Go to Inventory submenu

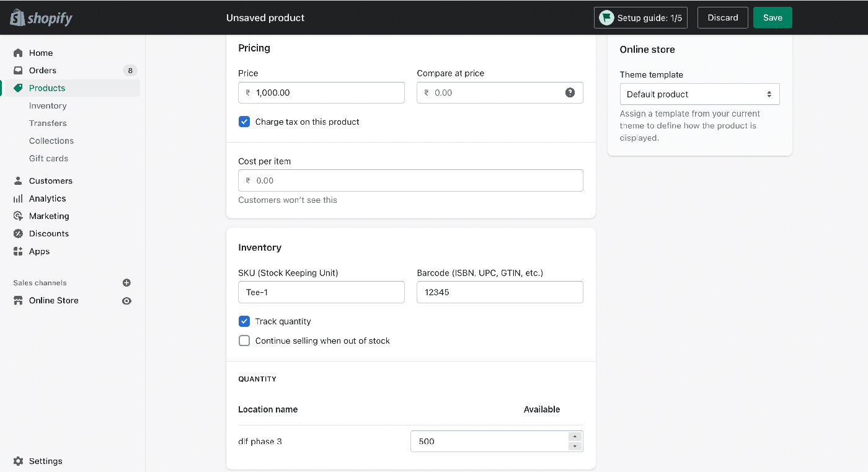click(x=48, y=105)
